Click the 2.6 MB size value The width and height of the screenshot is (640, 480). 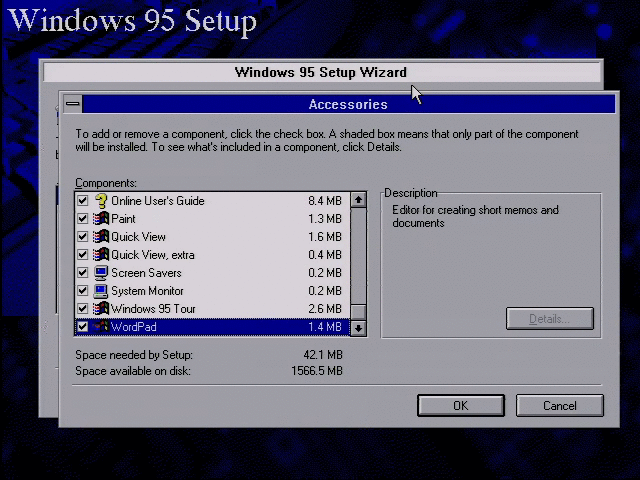point(325,309)
